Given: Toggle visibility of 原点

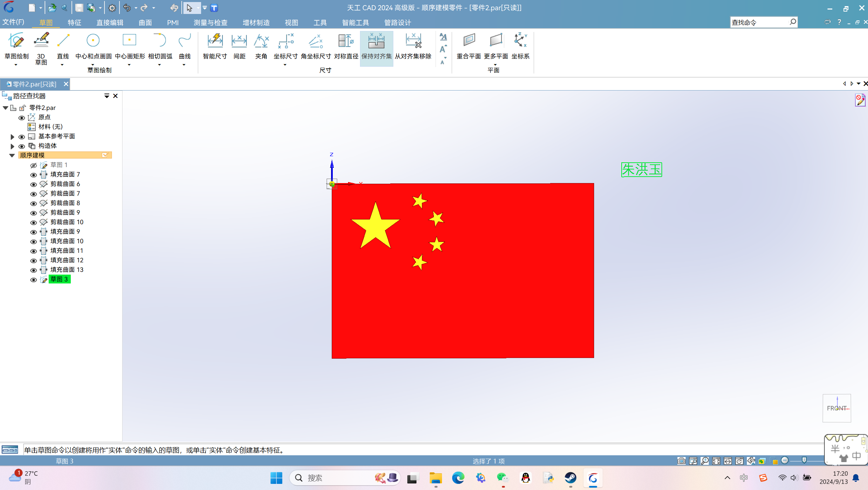Looking at the screenshot, I should [21, 118].
